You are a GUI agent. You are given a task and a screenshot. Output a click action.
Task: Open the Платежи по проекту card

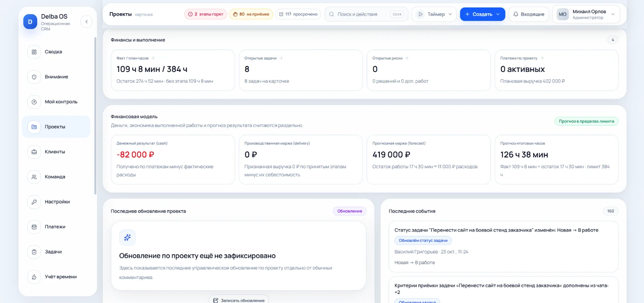[x=557, y=70]
